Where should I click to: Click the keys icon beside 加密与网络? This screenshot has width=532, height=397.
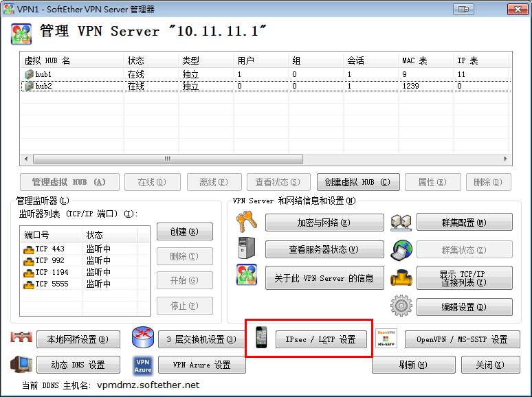pos(246,221)
